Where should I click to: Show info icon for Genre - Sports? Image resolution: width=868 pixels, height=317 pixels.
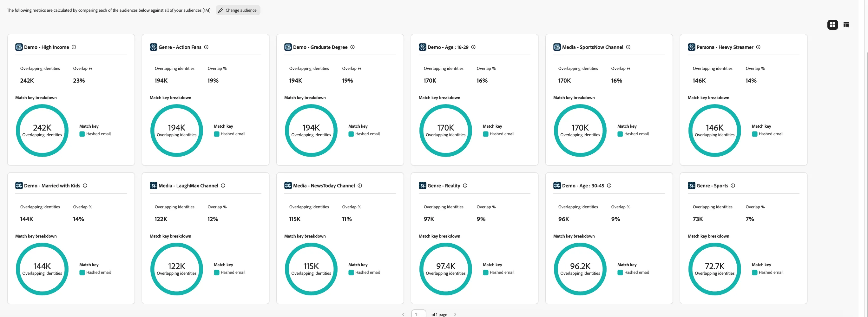[x=733, y=185]
